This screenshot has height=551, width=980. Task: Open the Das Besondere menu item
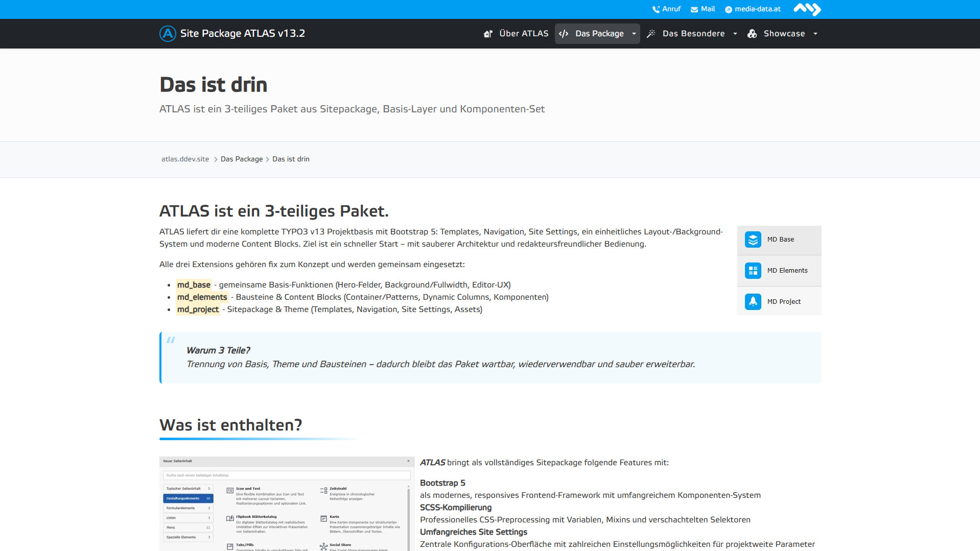pos(693,34)
